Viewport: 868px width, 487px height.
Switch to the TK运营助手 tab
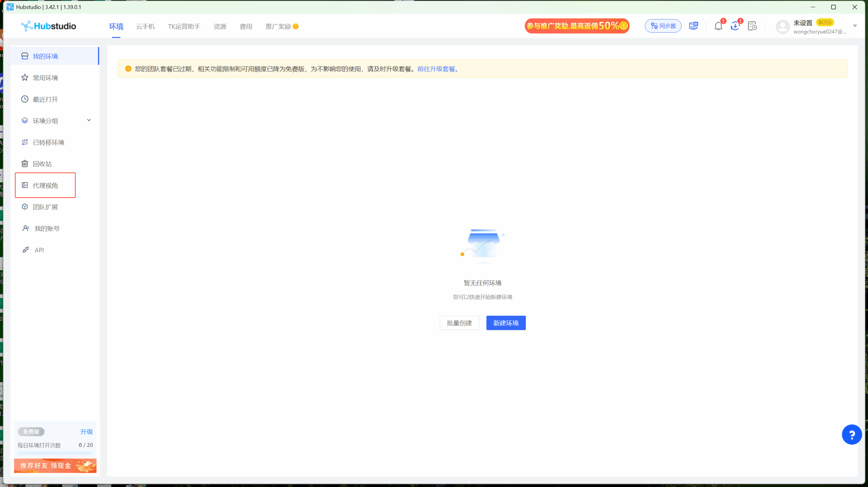coord(183,26)
